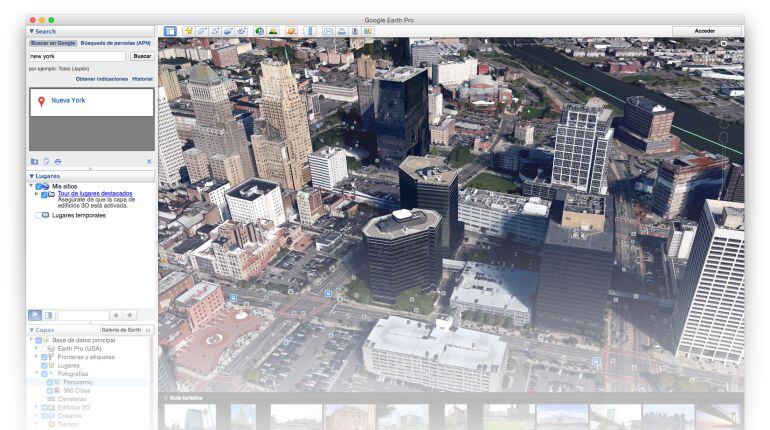This screenshot has width=770, height=430.
Task: Click the Guía turística strip label
Action: point(186,398)
